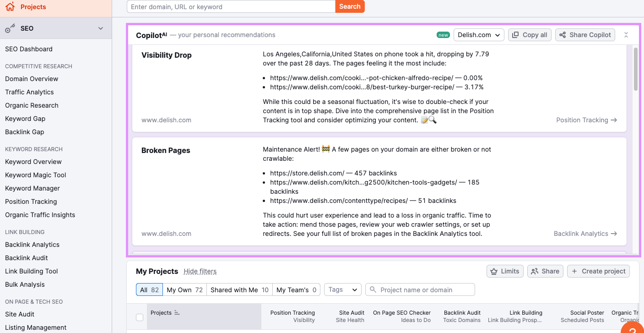Sort projects using the sort icon
The height and width of the screenshot is (333, 644).
(x=177, y=313)
